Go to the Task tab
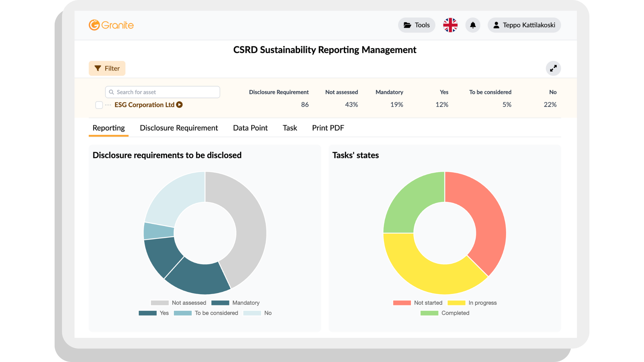 (x=290, y=128)
